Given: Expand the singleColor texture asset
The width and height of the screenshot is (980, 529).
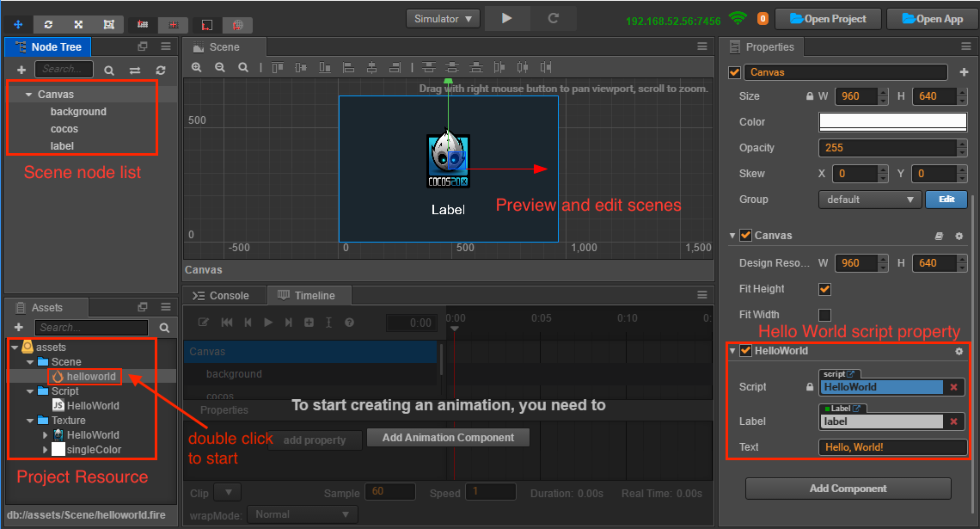Looking at the screenshot, I should pyautogui.click(x=45, y=450).
